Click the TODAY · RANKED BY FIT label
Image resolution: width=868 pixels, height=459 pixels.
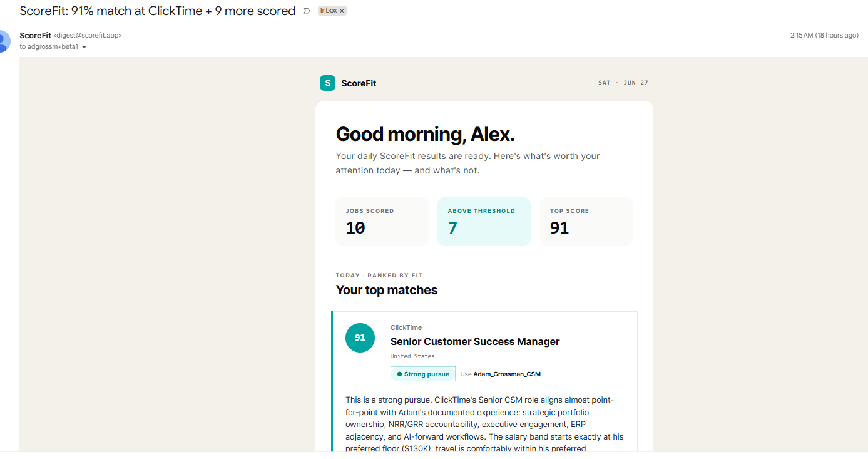tap(379, 276)
